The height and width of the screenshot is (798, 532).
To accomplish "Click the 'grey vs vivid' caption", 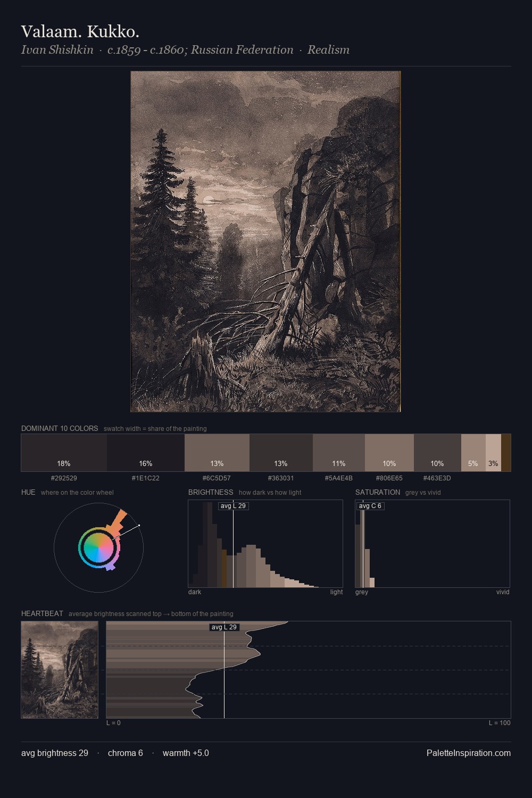I will (423, 493).
